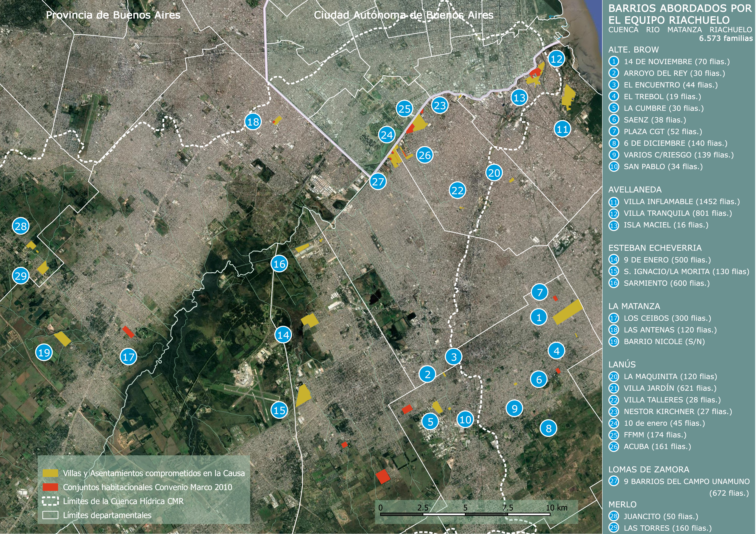Click map marker number 22

coord(457,190)
